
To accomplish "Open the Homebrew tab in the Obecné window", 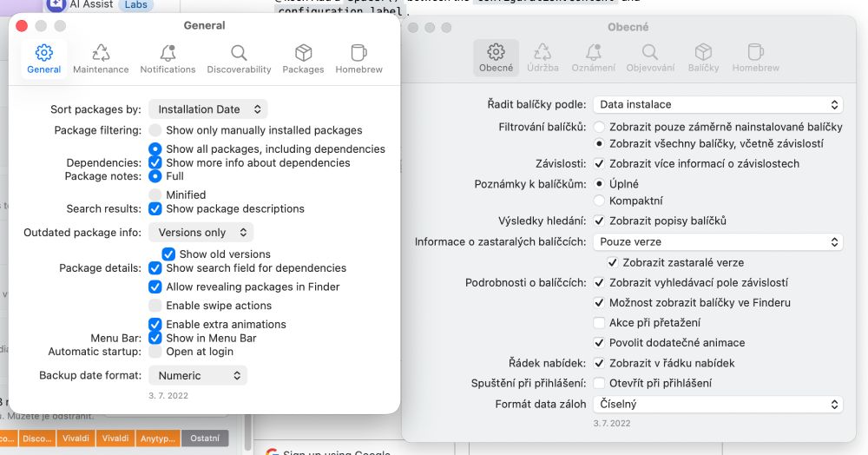I will (x=756, y=57).
